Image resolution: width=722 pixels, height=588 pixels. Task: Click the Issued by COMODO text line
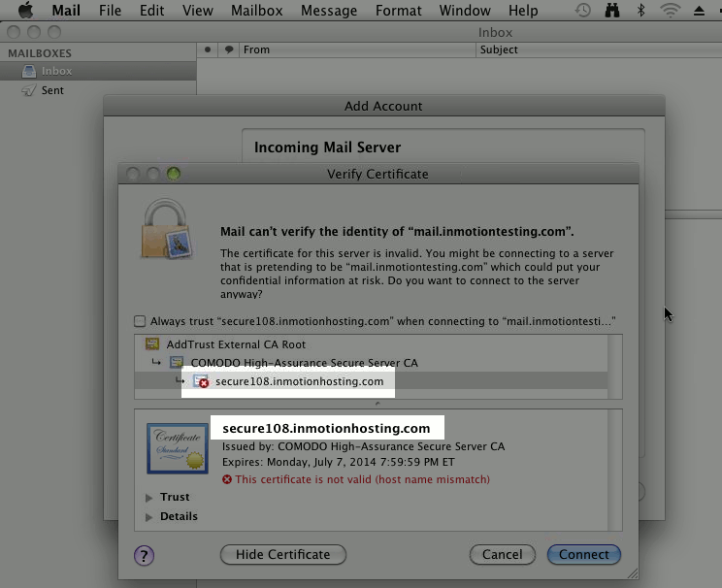pos(363,446)
